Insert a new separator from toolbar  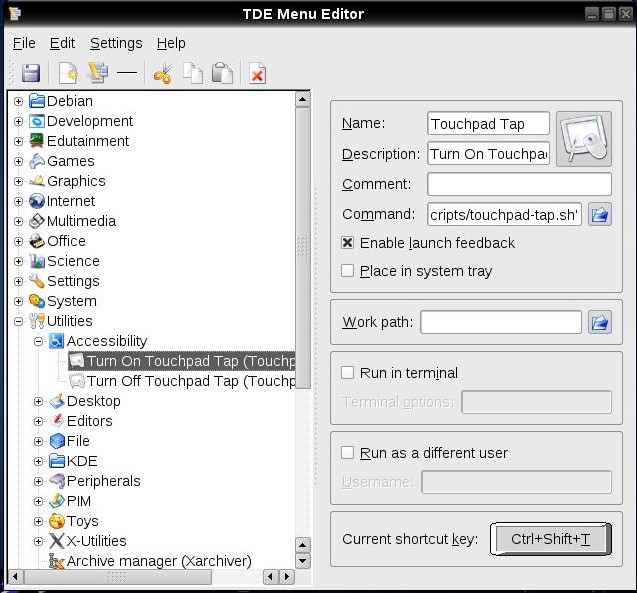(127, 73)
